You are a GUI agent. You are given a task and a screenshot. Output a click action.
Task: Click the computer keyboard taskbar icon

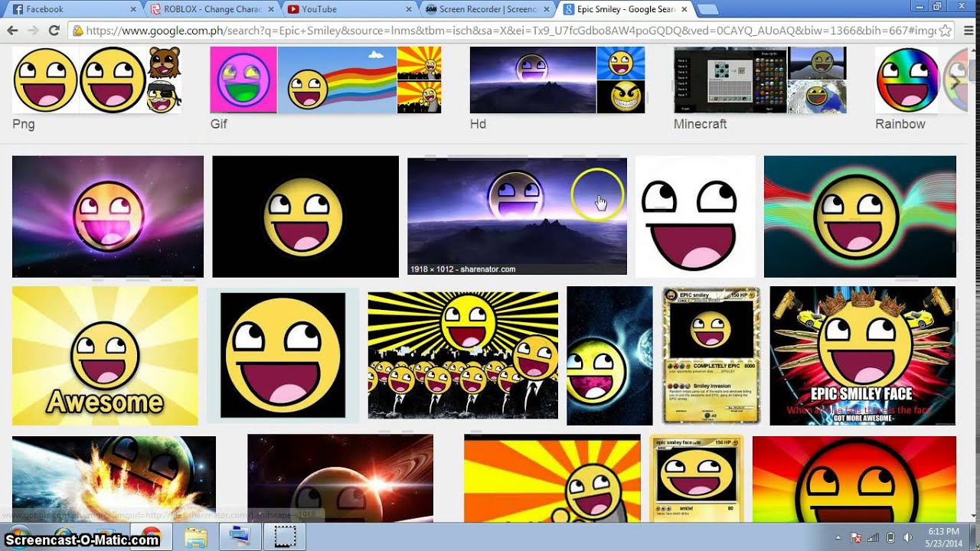240,536
